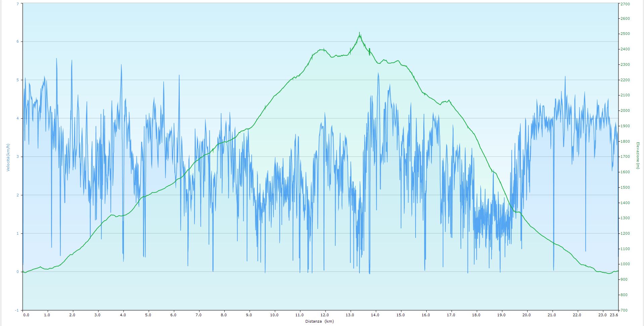Select the 21.0 km distance tick label
Viewport: 644px width, 326px height.
(552, 315)
